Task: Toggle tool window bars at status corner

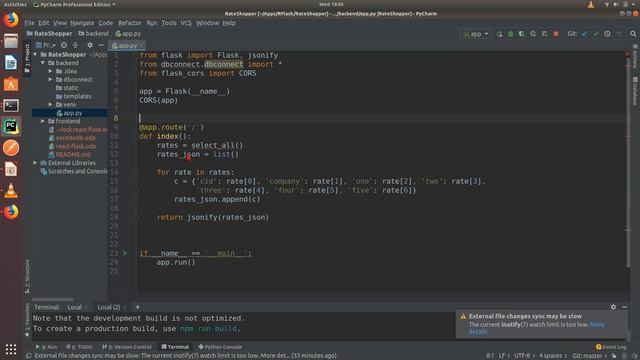Action: 29,356
